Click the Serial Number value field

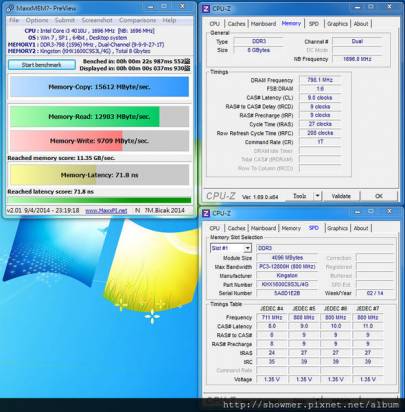287,293
